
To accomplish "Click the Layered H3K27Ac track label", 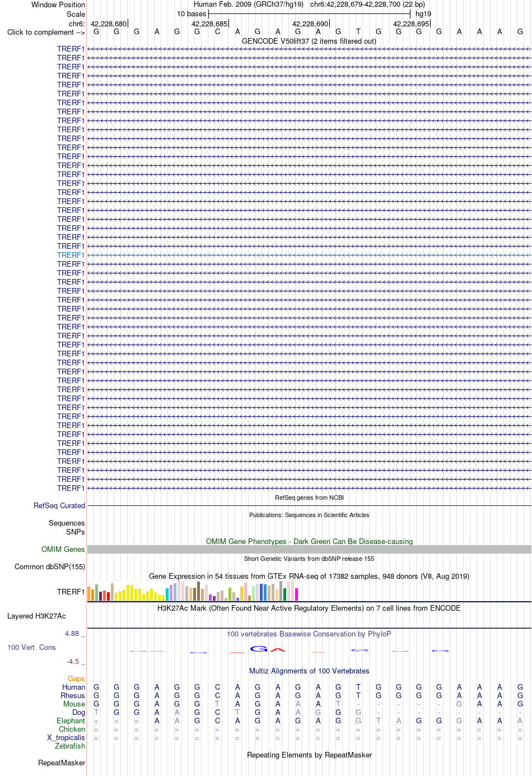I will 36,616.
